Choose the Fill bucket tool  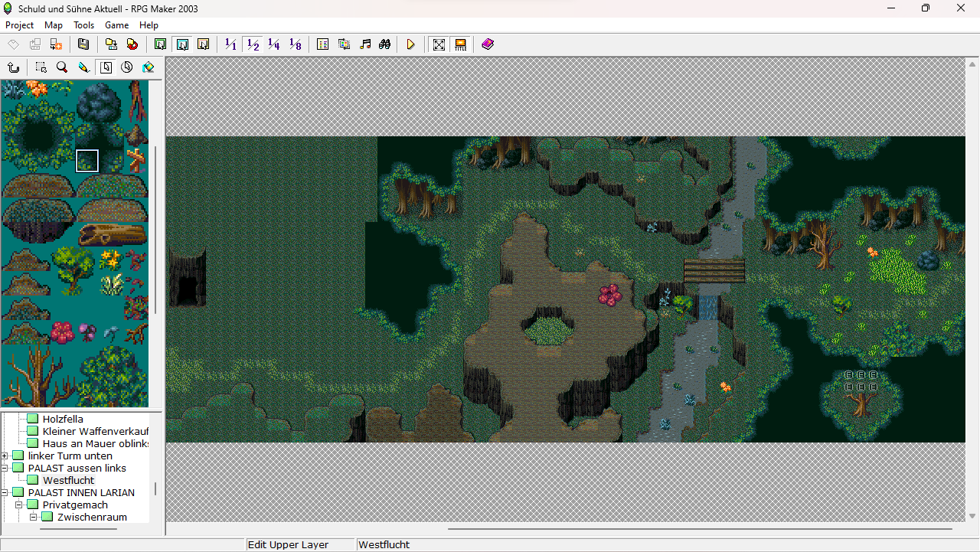[x=149, y=67]
